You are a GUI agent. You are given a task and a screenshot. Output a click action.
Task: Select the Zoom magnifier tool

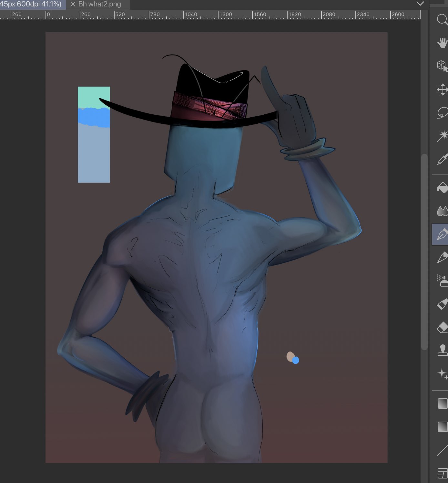442,19
